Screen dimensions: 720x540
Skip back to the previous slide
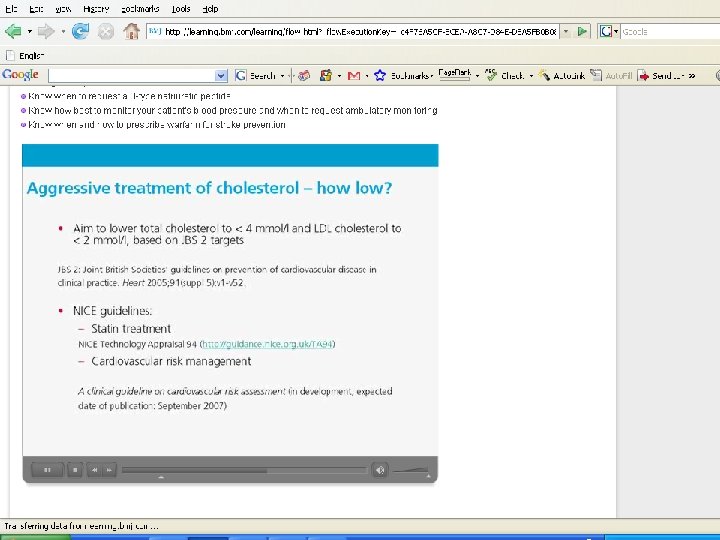(x=94, y=470)
